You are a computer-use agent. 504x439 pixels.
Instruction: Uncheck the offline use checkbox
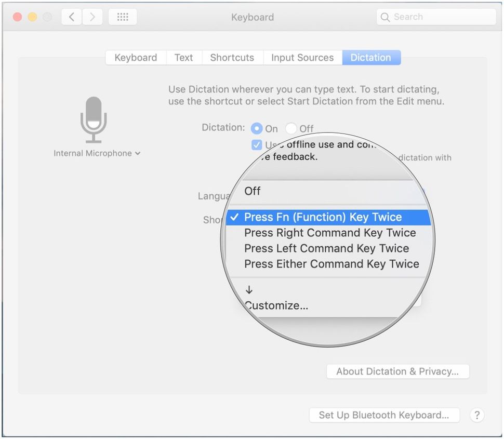click(x=256, y=144)
